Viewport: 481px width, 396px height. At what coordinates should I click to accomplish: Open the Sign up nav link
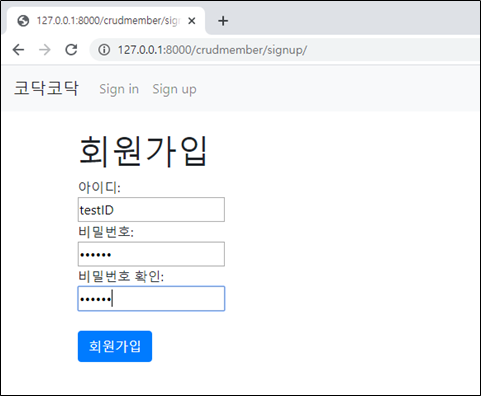coord(174,89)
